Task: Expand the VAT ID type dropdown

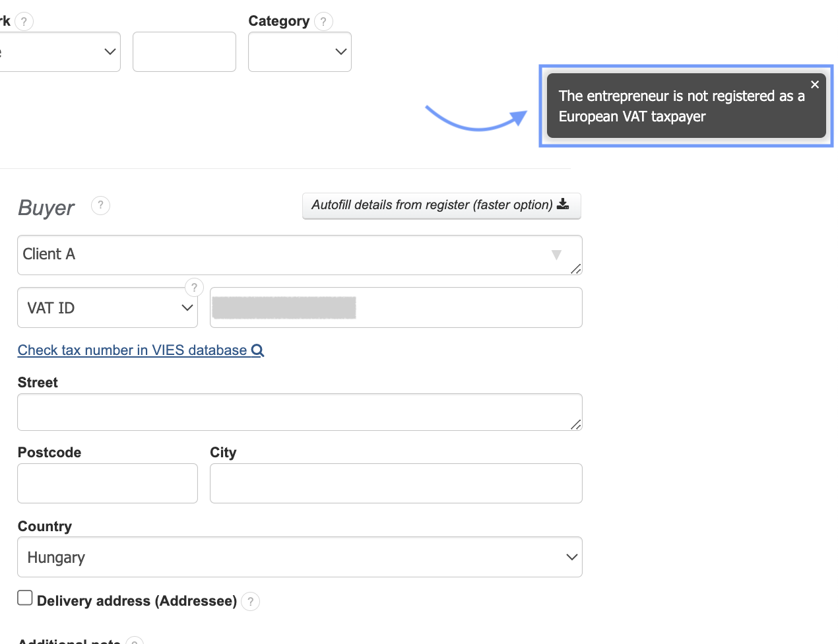Action: 108,308
